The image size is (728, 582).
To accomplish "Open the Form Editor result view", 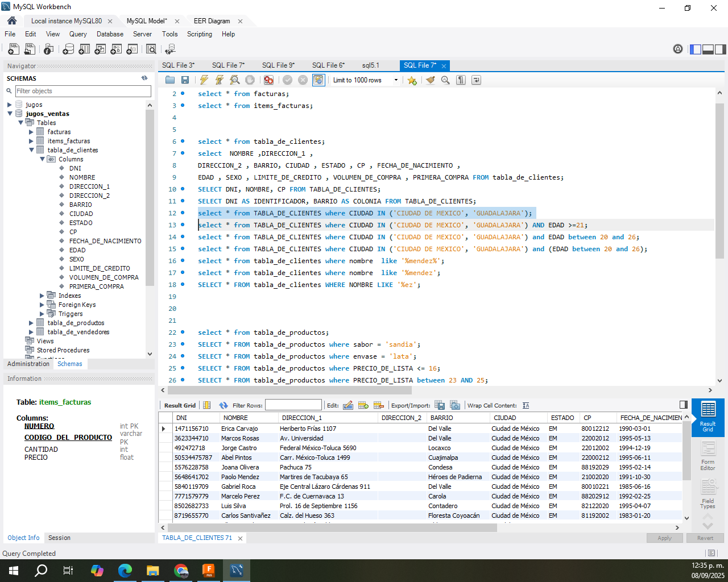I will (x=708, y=457).
